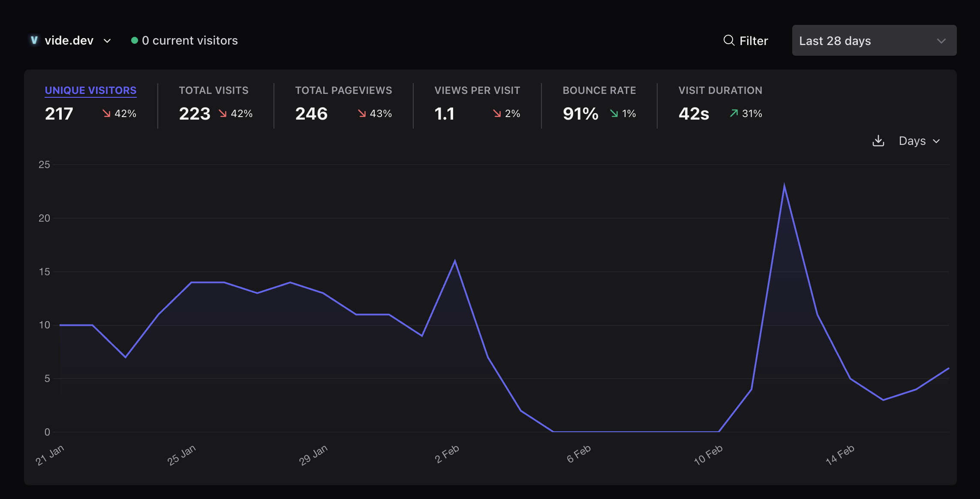Click the green upward arrow beside 31%
The width and height of the screenshot is (980, 499).
point(733,114)
